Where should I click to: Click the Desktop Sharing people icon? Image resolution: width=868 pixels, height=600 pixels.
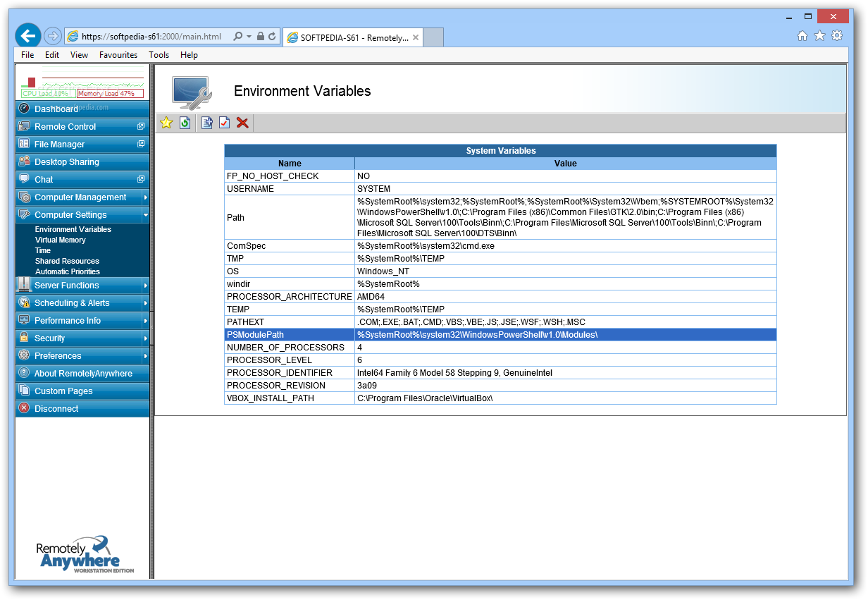[x=24, y=161]
